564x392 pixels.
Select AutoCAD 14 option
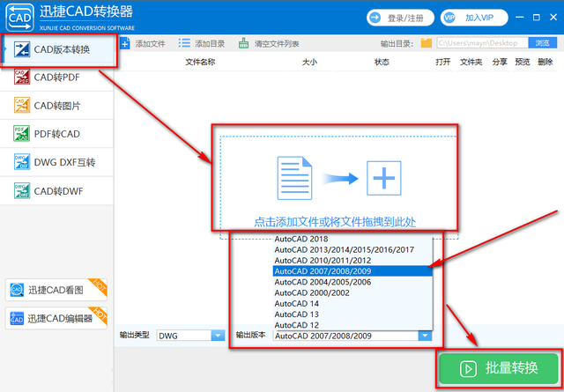click(352, 304)
